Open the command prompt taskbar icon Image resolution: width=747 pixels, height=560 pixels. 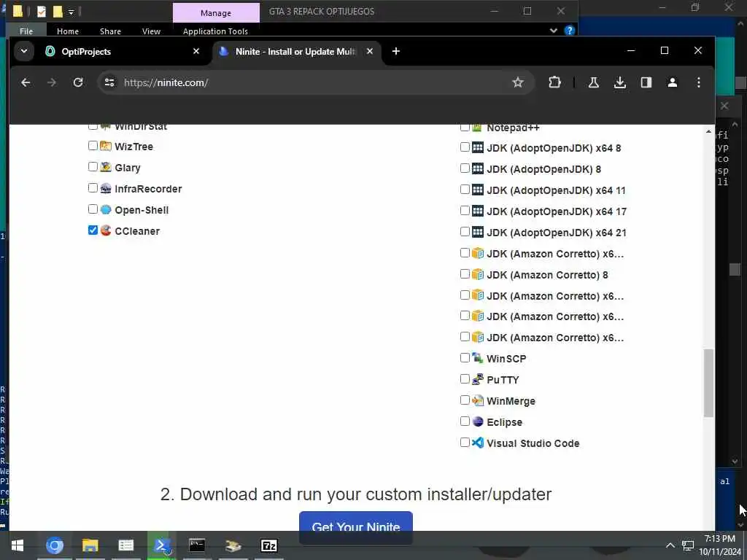click(x=197, y=545)
